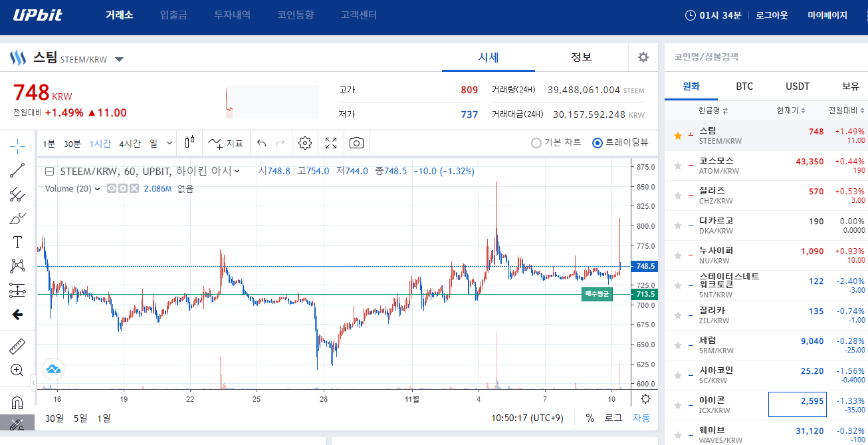The height and width of the screenshot is (445, 868).
Task: Sort coin list by 현재가
Action: [791, 110]
